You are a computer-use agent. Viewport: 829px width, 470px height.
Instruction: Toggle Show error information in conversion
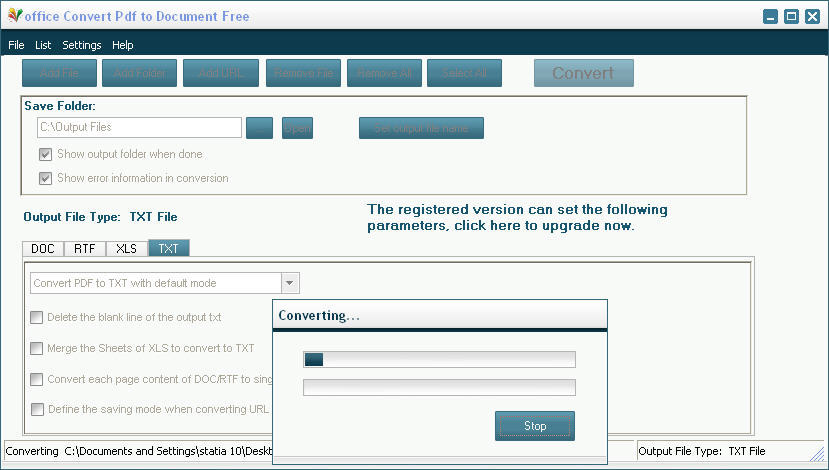[45, 178]
